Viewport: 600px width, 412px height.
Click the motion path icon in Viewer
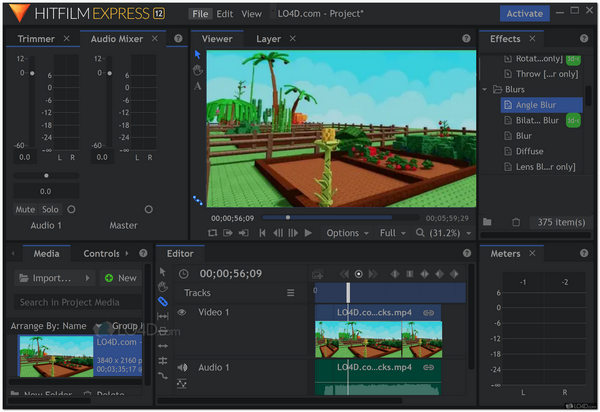(197, 200)
